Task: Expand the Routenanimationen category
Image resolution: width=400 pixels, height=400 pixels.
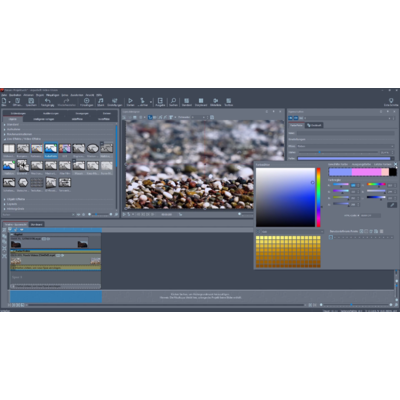Action: click(19, 134)
